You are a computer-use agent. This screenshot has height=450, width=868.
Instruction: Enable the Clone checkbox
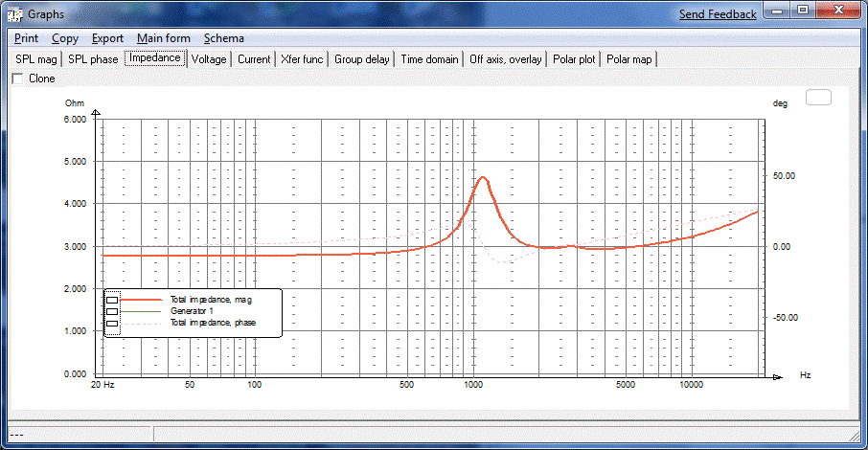point(17,79)
